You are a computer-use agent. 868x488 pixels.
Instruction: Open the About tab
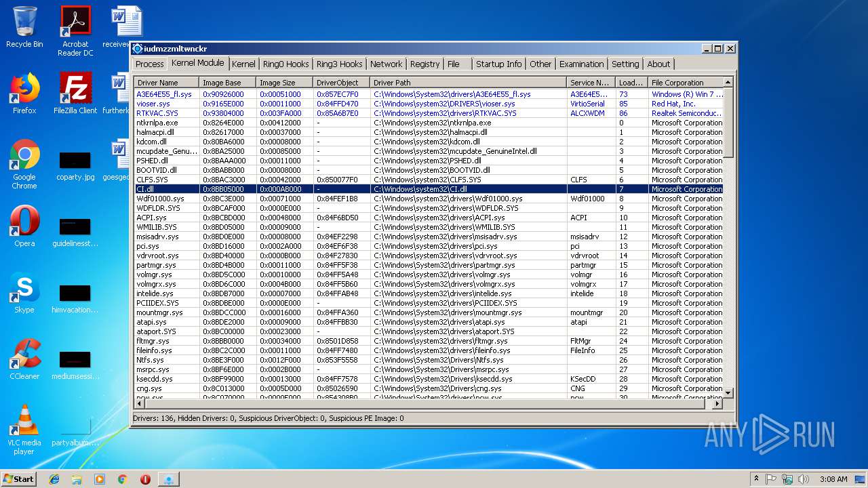658,64
